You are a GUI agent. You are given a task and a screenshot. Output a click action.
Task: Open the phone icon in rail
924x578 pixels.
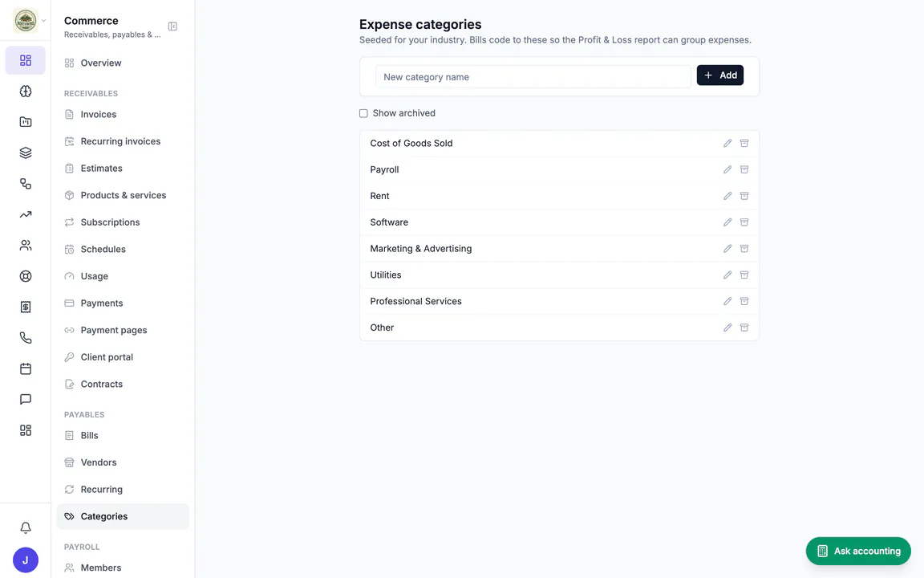click(26, 338)
